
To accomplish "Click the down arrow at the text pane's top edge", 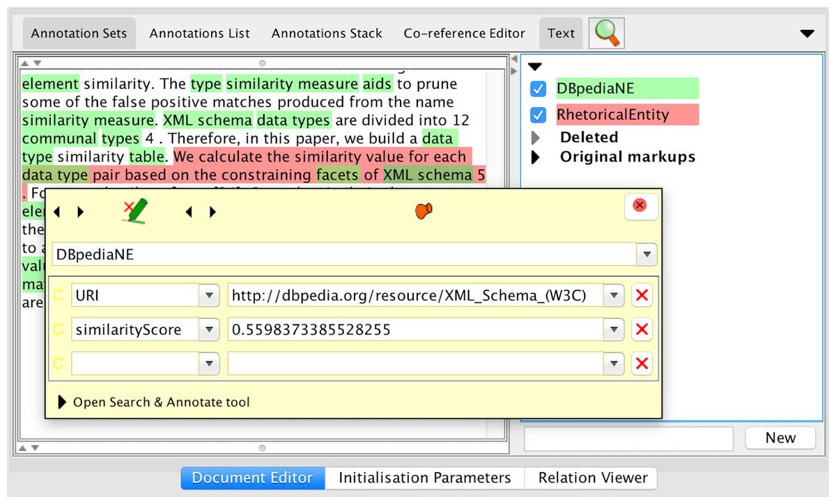I will 36,63.
